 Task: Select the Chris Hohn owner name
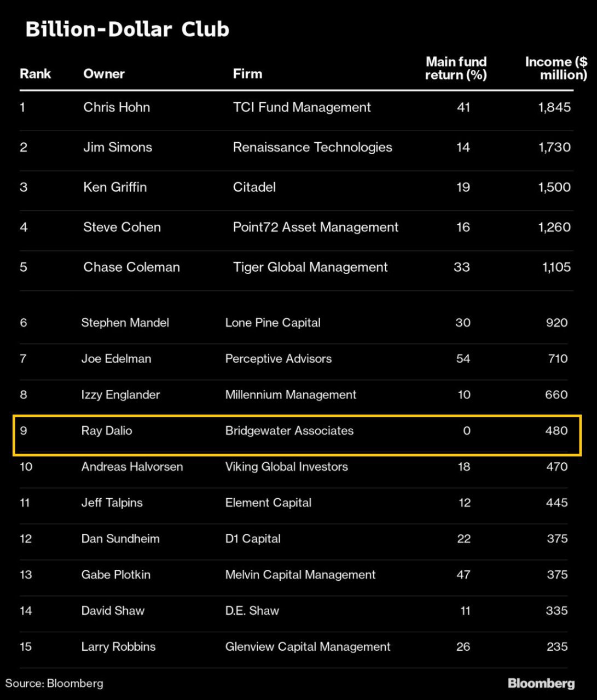click(x=117, y=107)
